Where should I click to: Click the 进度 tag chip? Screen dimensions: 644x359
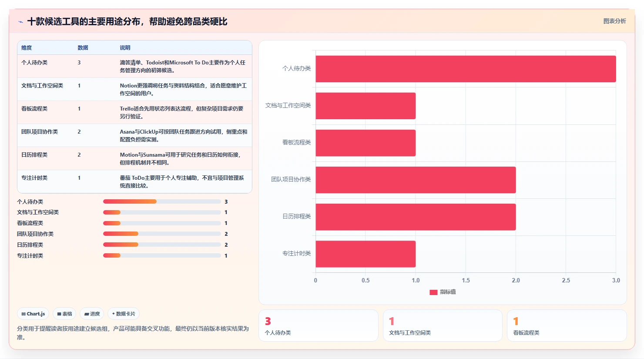pyautogui.click(x=92, y=314)
